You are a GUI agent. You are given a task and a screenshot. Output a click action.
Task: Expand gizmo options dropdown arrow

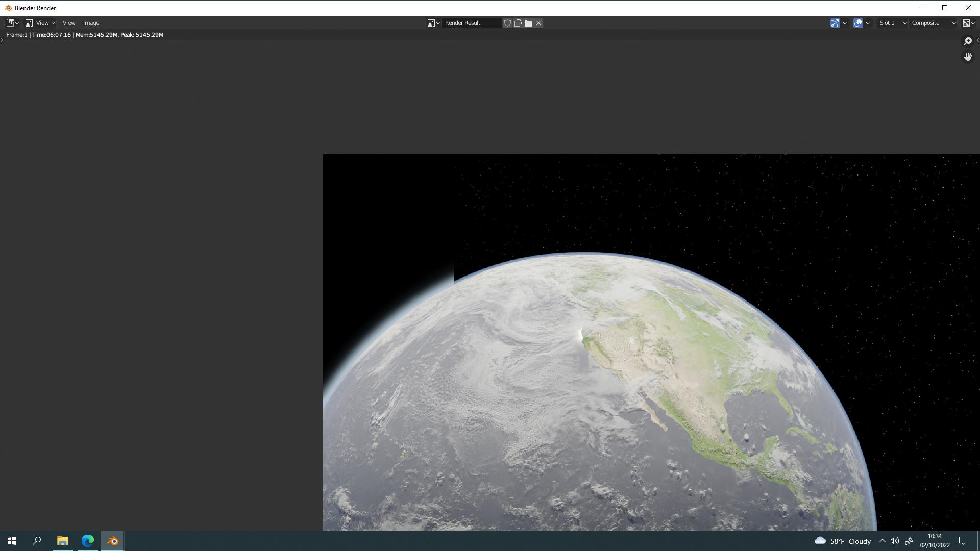click(845, 23)
